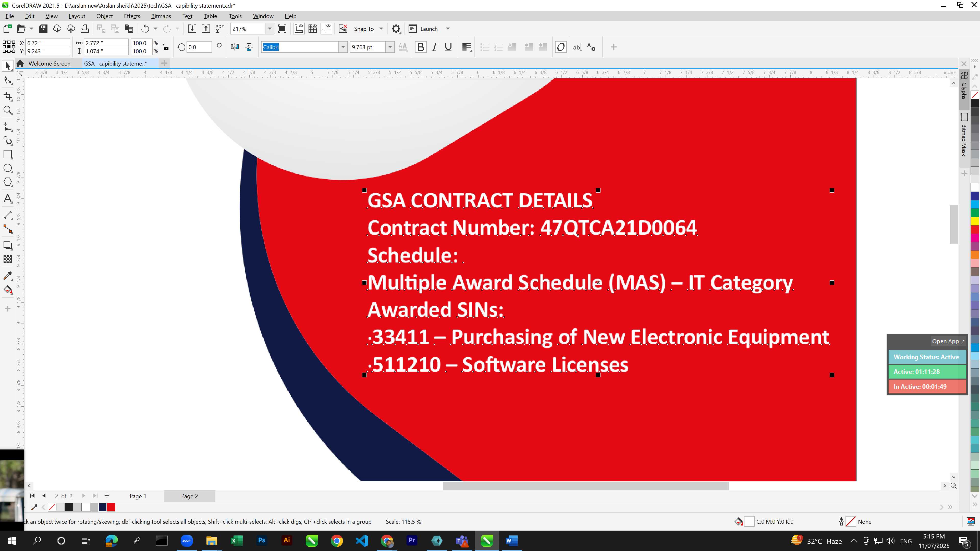Select the Transparency tool
The width and height of the screenshot is (980, 551).
click(8, 259)
